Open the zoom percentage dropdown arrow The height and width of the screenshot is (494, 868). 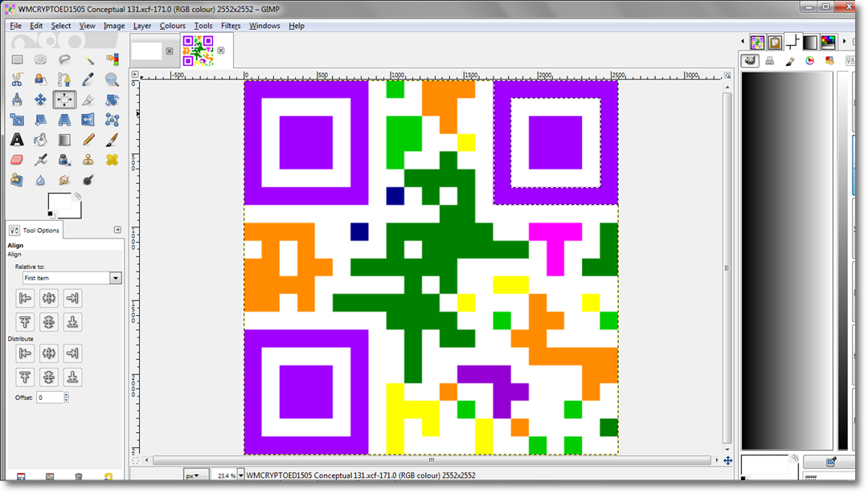[x=241, y=476]
